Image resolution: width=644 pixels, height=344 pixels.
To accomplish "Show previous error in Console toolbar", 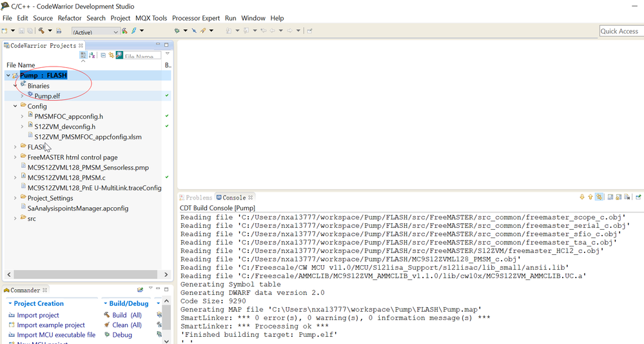I will tap(590, 197).
